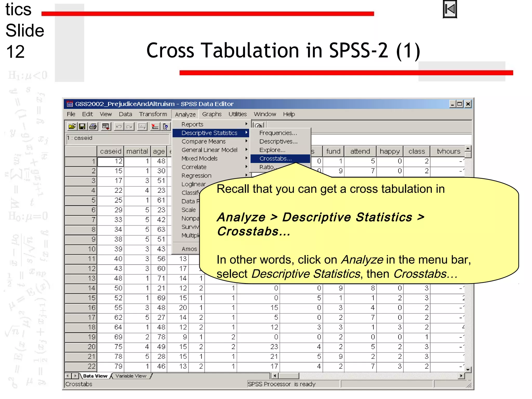Minimize the SPSS Data Editor window
532x399 pixels.
pos(453,104)
